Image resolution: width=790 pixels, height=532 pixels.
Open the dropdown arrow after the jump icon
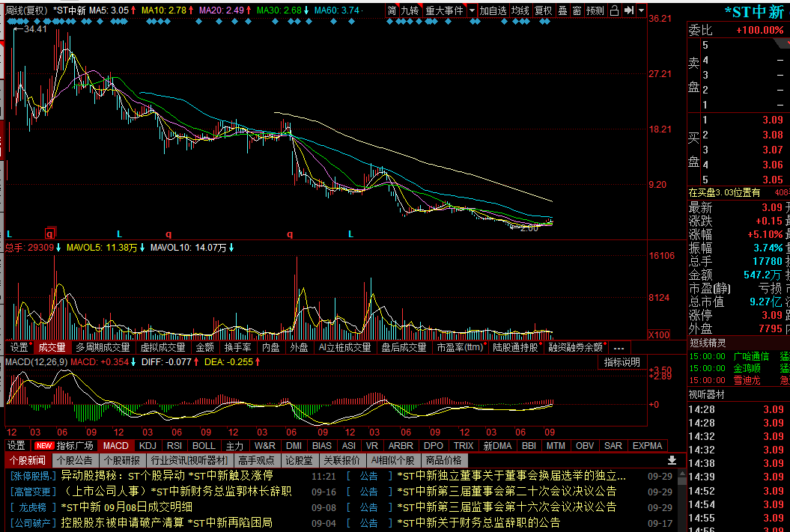coord(641,10)
